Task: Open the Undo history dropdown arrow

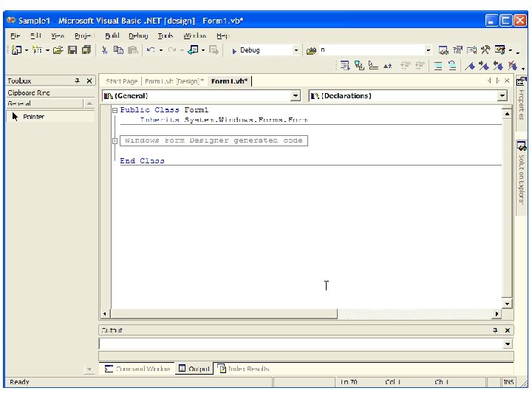Action: (161, 50)
